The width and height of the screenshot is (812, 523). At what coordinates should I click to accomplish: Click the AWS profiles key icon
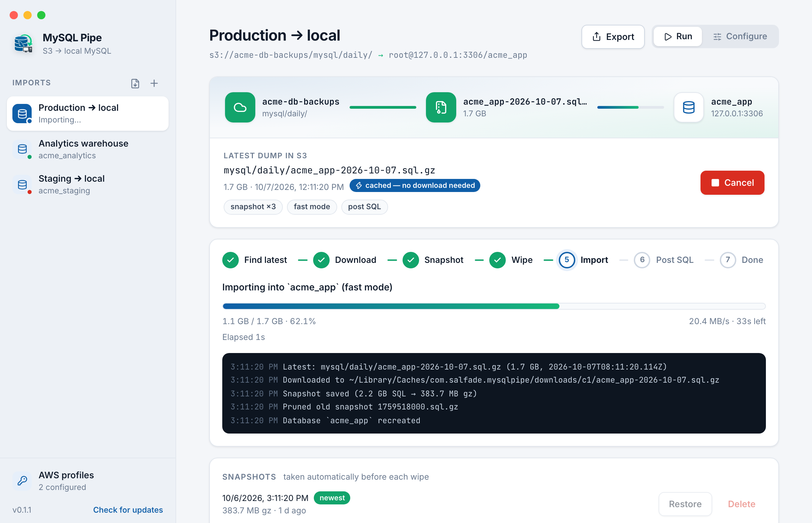point(22,481)
